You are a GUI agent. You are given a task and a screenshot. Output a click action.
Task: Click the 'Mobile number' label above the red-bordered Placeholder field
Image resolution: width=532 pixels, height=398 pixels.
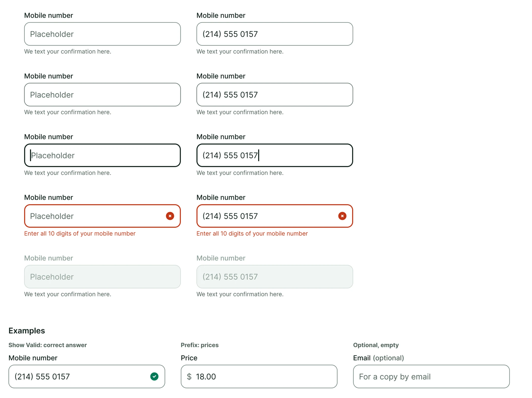pos(49,197)
